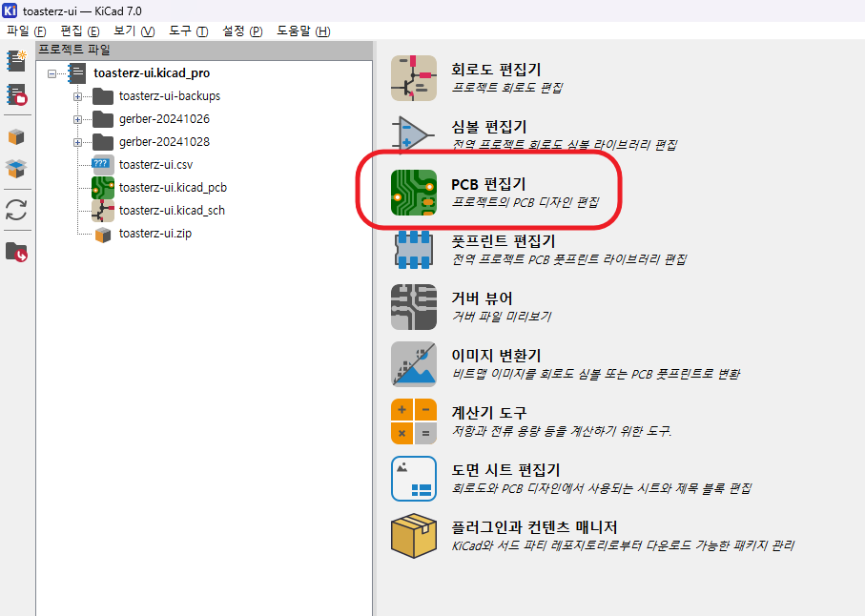Viewport: 865px width, 616px height.
Task: Launch the Symbol Editor icon (심볼 편집기)
Action: [x=414, y=134]
